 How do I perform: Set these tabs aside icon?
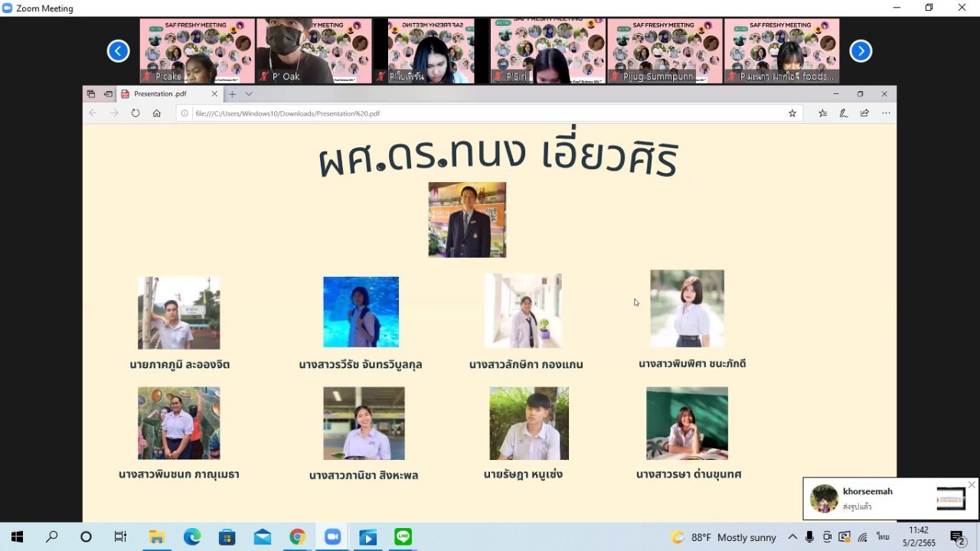point(108,94)
